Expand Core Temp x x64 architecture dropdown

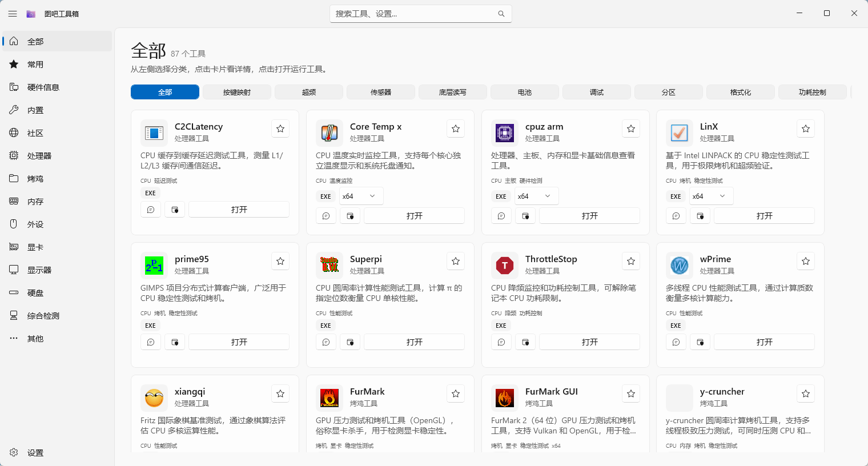pyautogui.click(x=361, y=196)
